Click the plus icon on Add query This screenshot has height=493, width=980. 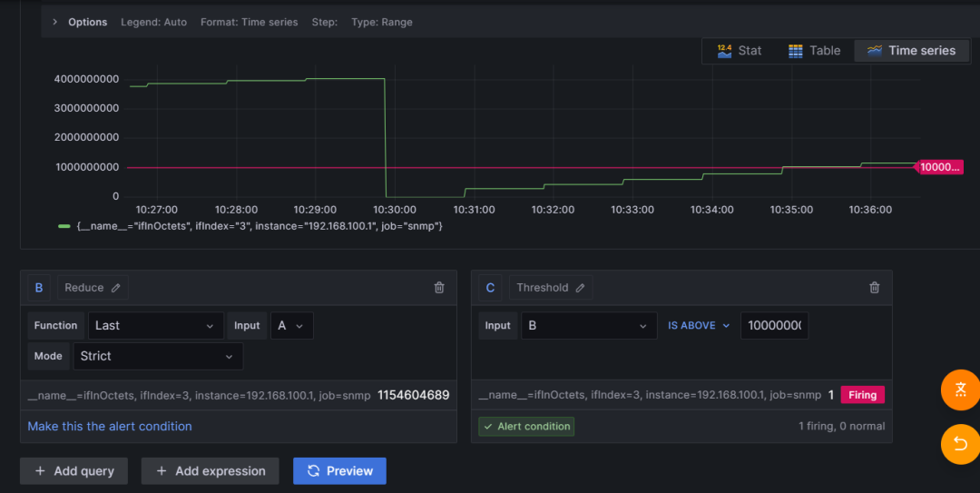click(40, 471)
